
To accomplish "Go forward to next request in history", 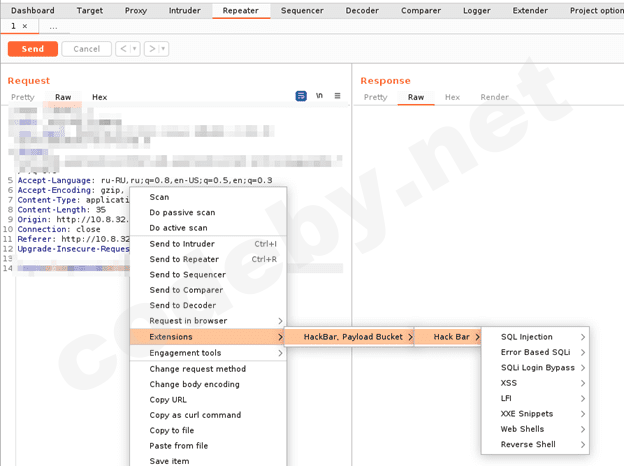I will point(151,49).
